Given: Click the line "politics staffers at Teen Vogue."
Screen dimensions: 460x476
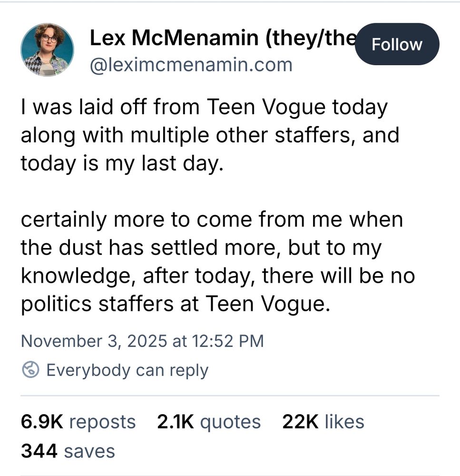Looking at the screenshot, I should (175, 304).
